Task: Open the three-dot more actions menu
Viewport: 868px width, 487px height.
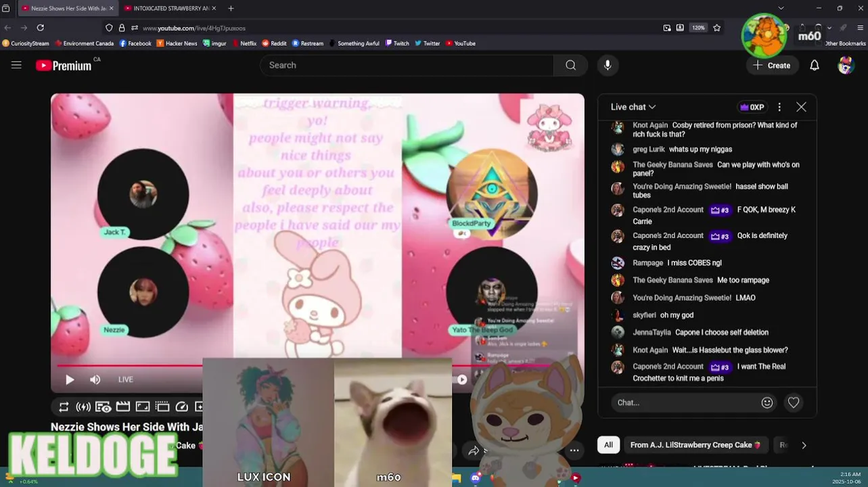Action: (x=574, y=450)
